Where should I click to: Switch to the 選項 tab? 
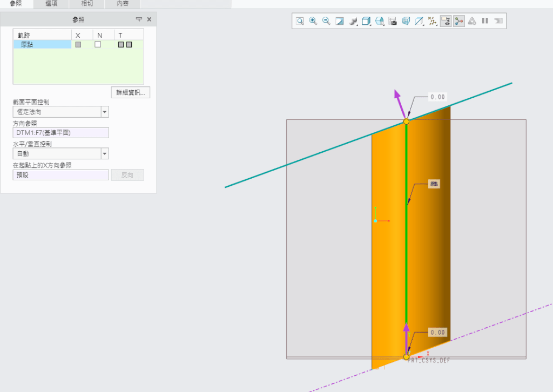coord(51,4)
